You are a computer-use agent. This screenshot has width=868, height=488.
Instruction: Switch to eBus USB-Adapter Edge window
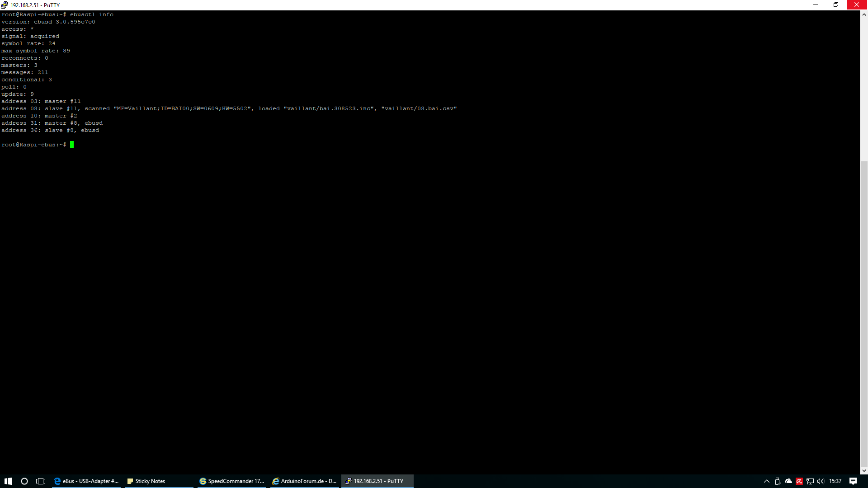click(x=86, y=481)
